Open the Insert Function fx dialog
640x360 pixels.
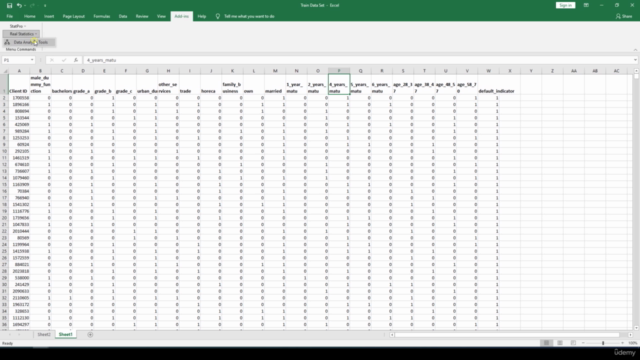click(x=76, y=60)
